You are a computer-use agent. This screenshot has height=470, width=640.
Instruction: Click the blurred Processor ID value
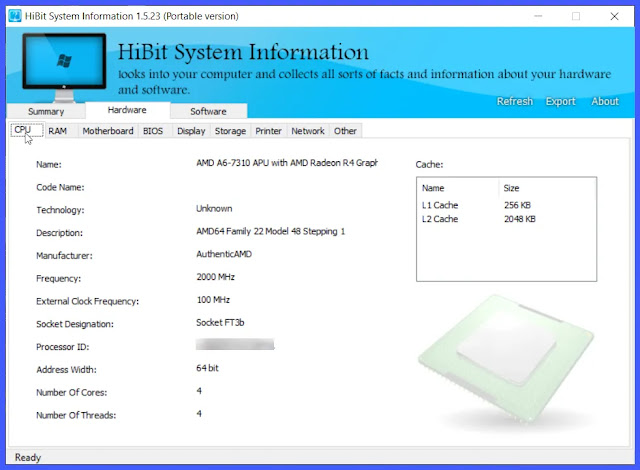(x=235, y=344)
